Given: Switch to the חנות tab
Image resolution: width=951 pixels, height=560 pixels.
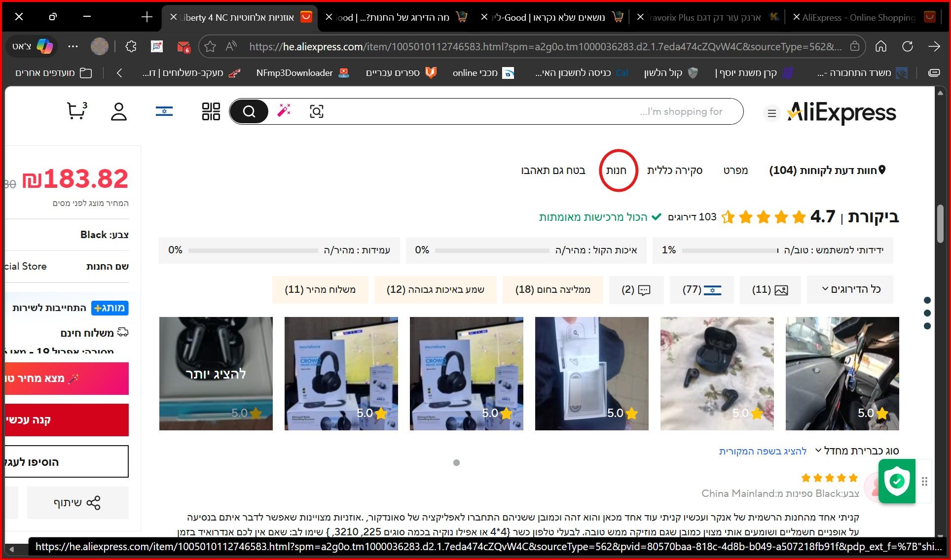Looking at the screenshot, I should point(616,171).
